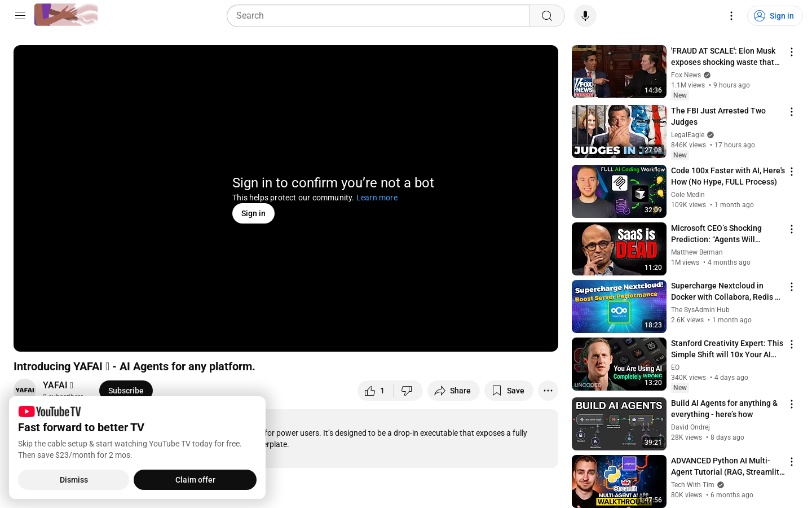Open 'FRAUD AT SCALE' Elon Musk video title

pyautogui.click(x=725, y=56)
